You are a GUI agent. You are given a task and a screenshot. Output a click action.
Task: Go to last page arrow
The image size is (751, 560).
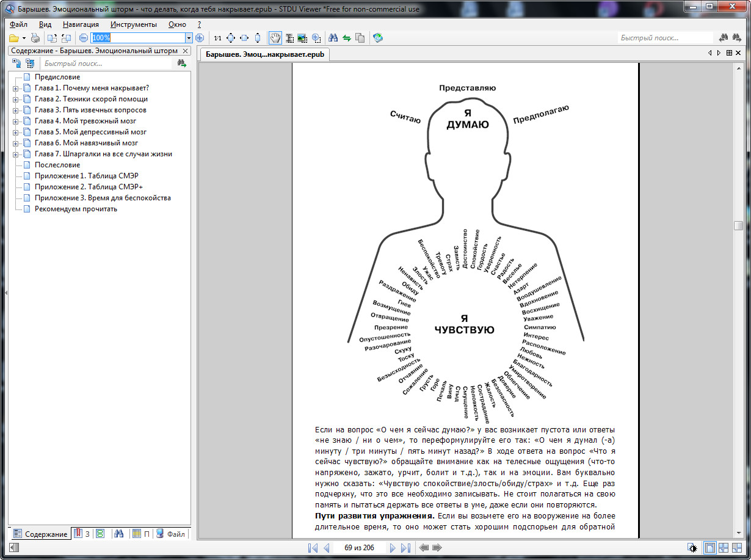pyautogui.click(x=405, y=548)
